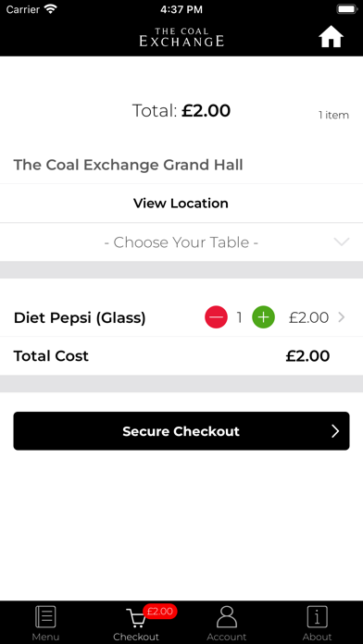The height and width of the screenshot is (644, 363).
Task: Click the Secure Checkout button
Action: click(x=181, y=431)
